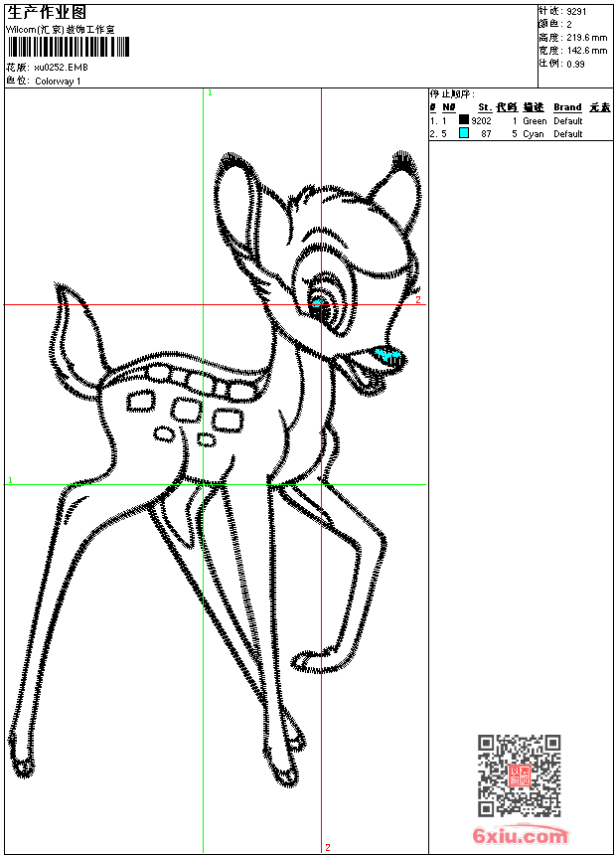Click the deer embroidery design preview
Viewport: 616px width, 855px height.
click(x=215, y=469)
